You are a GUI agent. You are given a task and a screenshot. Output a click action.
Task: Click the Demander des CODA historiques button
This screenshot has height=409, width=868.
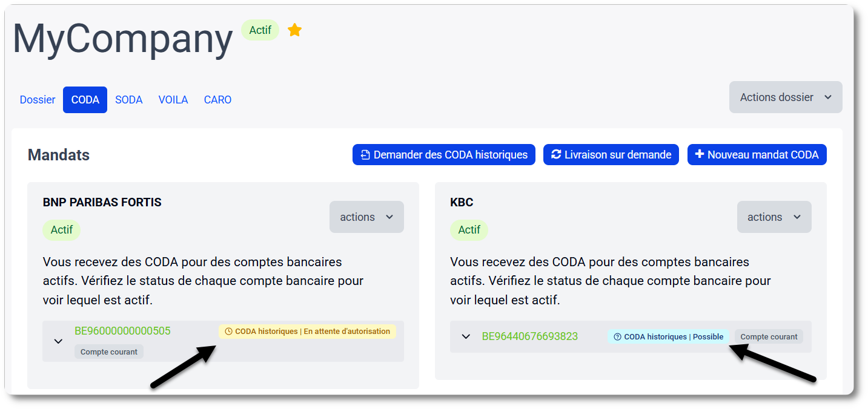click(443, 154)
